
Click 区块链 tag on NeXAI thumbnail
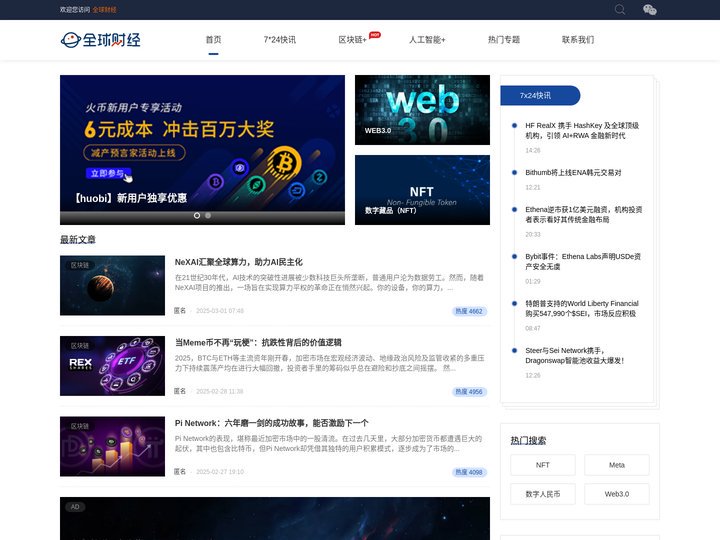pyautogui.click(x=79, y=265)
